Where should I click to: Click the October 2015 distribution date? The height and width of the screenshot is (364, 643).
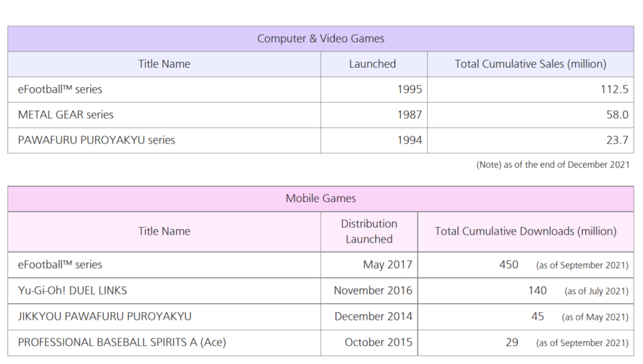coord(378,343)
